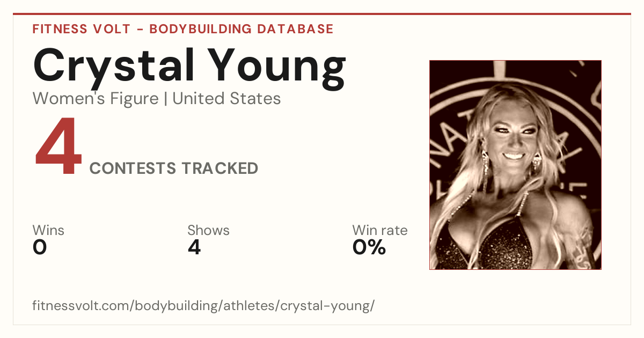Click the Crystal Young athlete photo

click(x=515, y=165)
